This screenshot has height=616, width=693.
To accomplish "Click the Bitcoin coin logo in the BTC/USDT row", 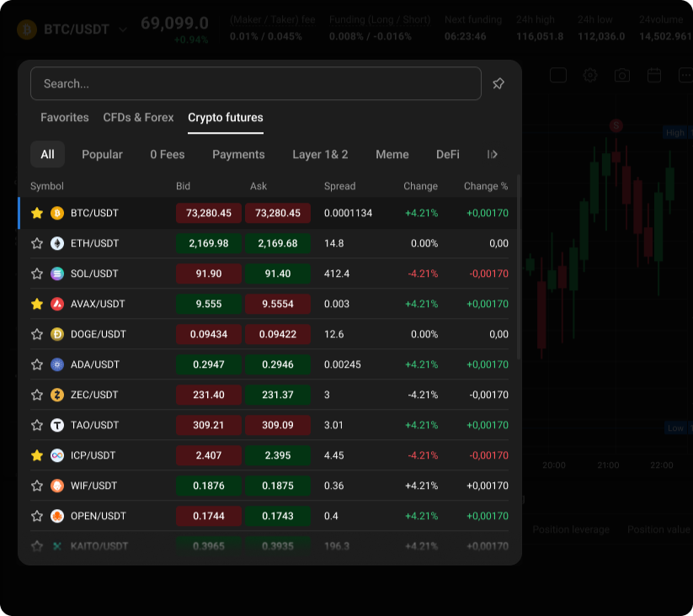I will [x=56, y=213].
